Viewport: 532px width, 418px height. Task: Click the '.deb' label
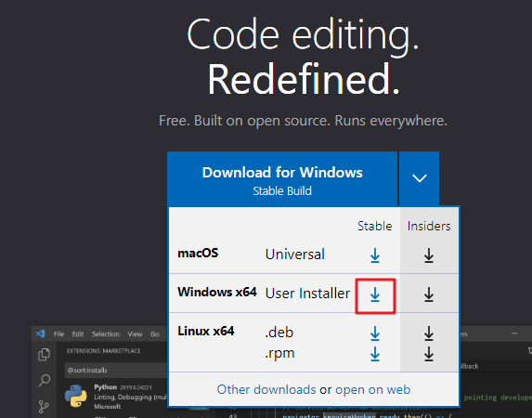[x=279, y=333]
